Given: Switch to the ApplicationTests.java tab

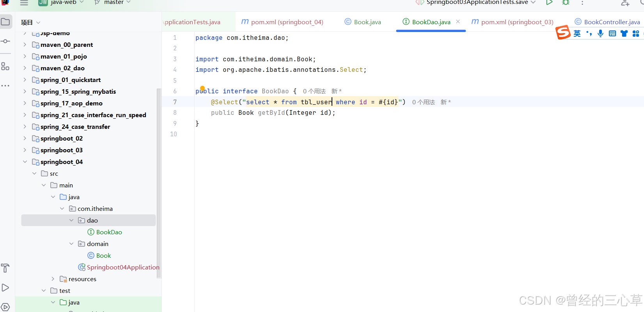Looking at the screenshot, I should (x=192, y=22).
